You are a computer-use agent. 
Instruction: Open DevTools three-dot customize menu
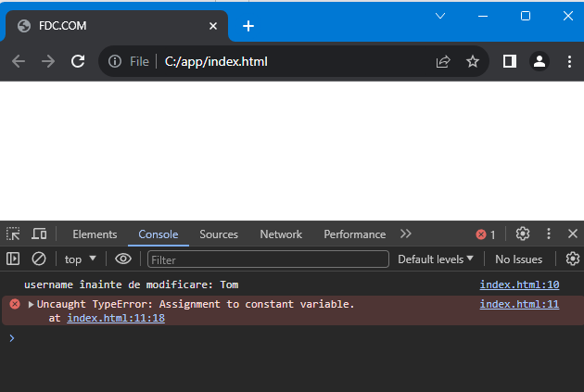[x=549, y=234]
